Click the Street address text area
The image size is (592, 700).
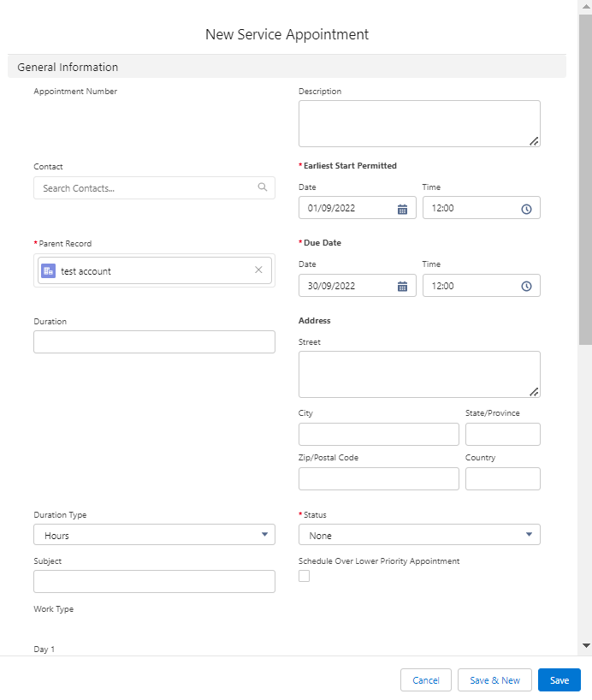417,373
